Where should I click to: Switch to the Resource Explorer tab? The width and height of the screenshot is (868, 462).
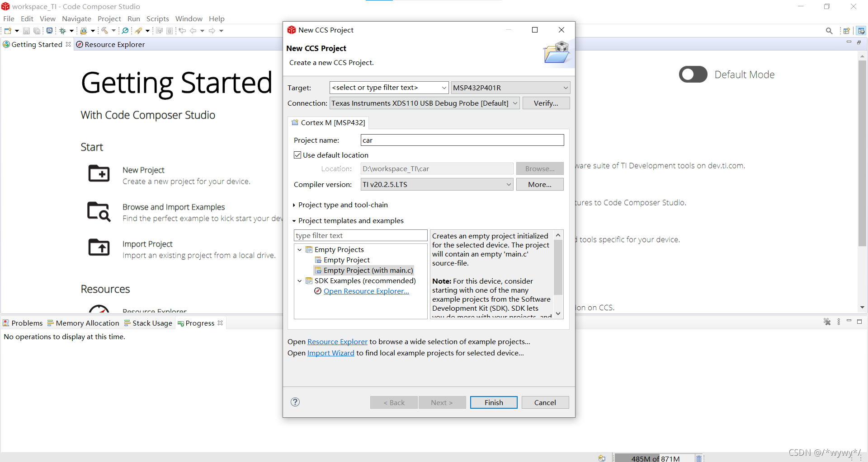pos(111,44)
